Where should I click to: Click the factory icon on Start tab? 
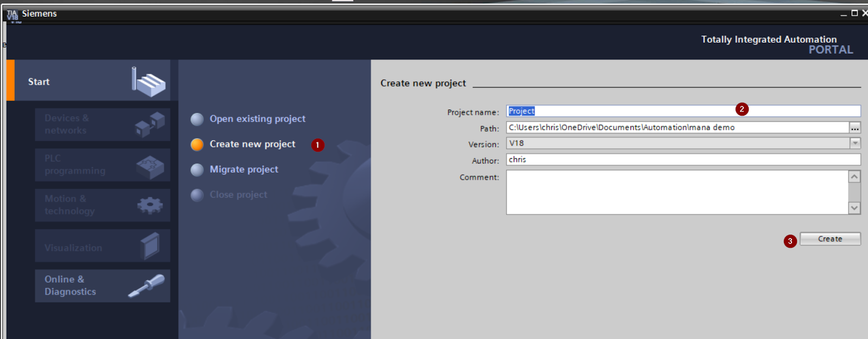(148, 82)
